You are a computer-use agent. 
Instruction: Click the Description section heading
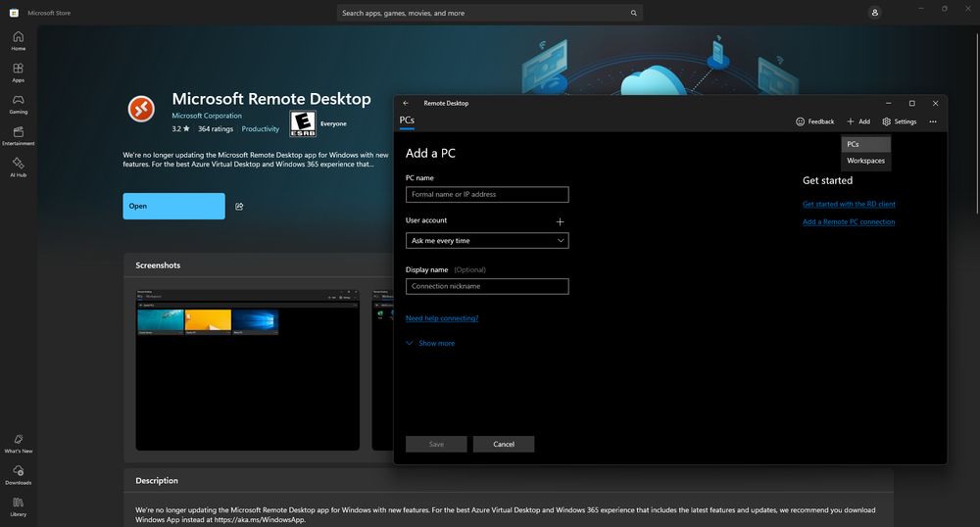tap(157, 481)
